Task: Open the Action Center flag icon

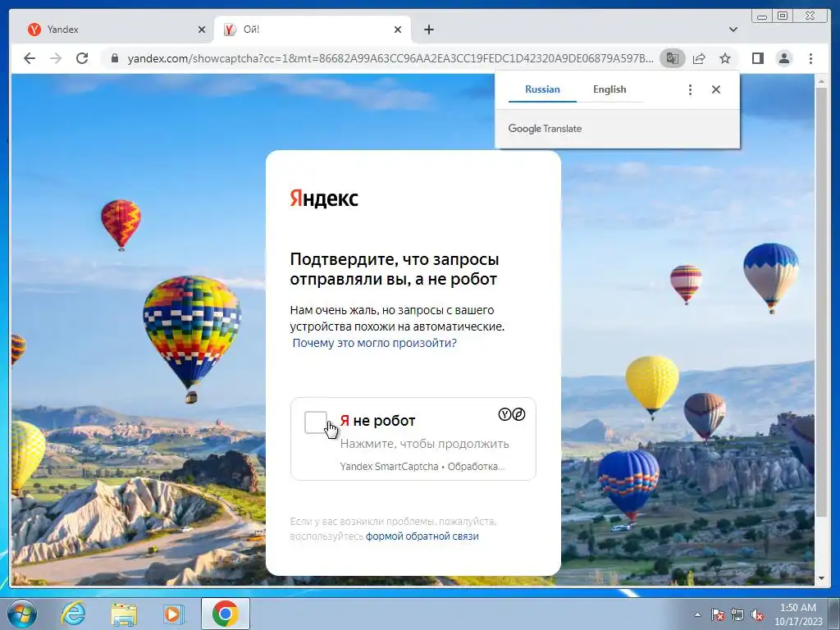Action: coord(717,614)
